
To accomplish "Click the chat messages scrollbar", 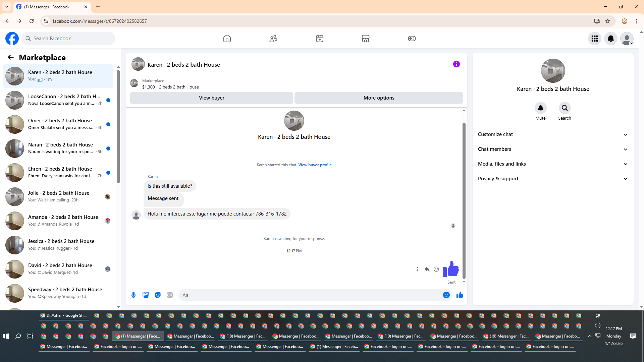I will tap(464, 200).
